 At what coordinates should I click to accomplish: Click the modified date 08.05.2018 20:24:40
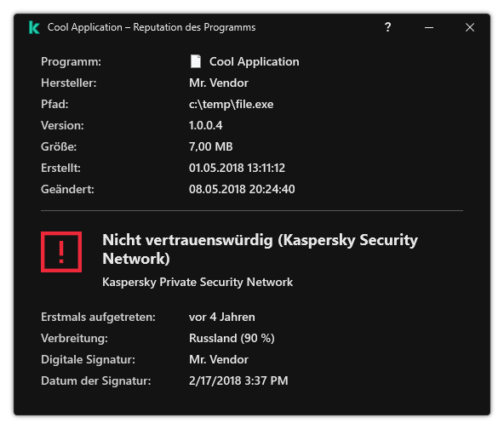coord(242,189)
